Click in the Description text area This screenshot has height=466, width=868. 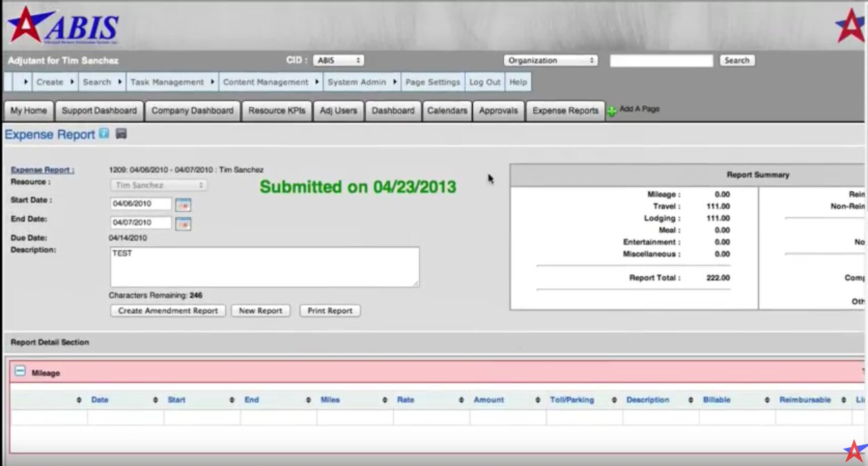(x=264, y=267)
